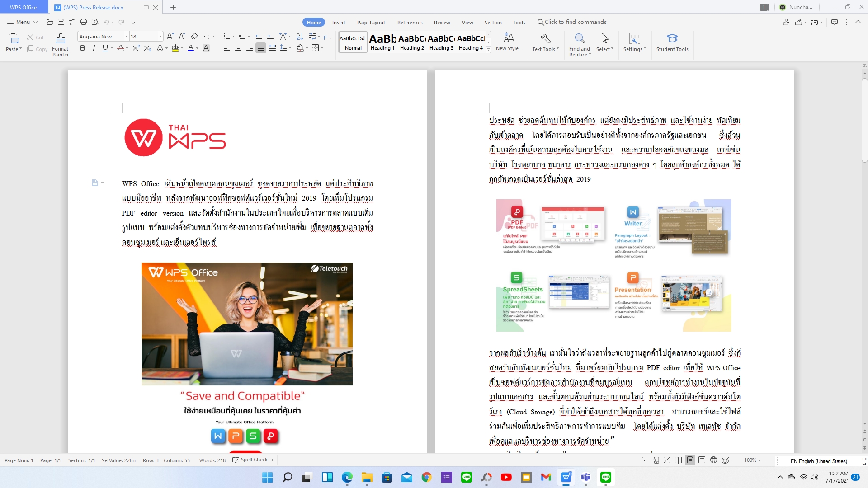Toggle justified alignment button
The image size is (868, 488).
[261, 48]
